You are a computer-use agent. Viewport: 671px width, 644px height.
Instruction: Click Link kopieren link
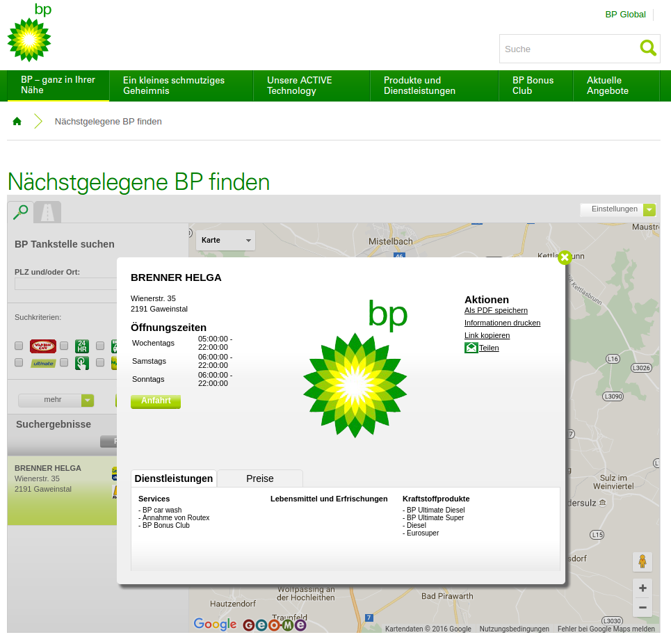point(487,335)
